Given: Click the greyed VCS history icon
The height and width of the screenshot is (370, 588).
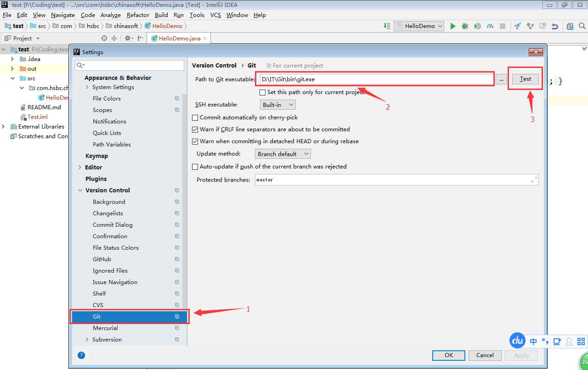Looking at the screenshot, I should click(543, 26).
